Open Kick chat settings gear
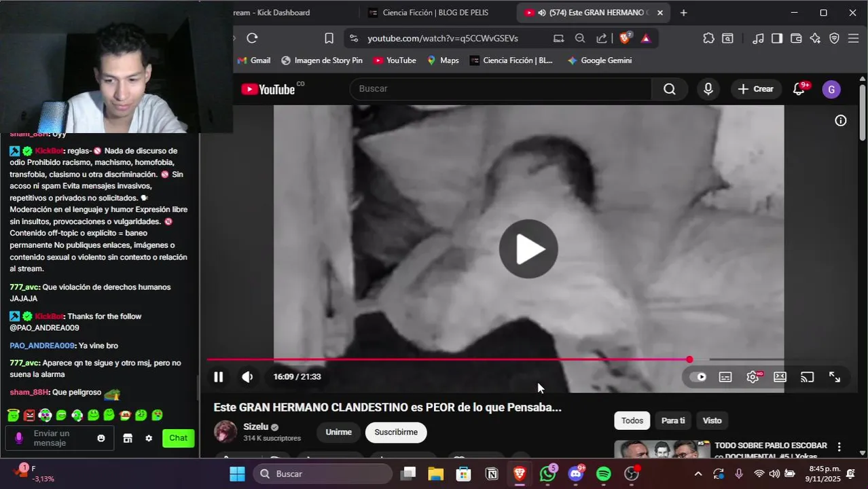This screenshot has width=868, height=489. click(x=149, y=439)
